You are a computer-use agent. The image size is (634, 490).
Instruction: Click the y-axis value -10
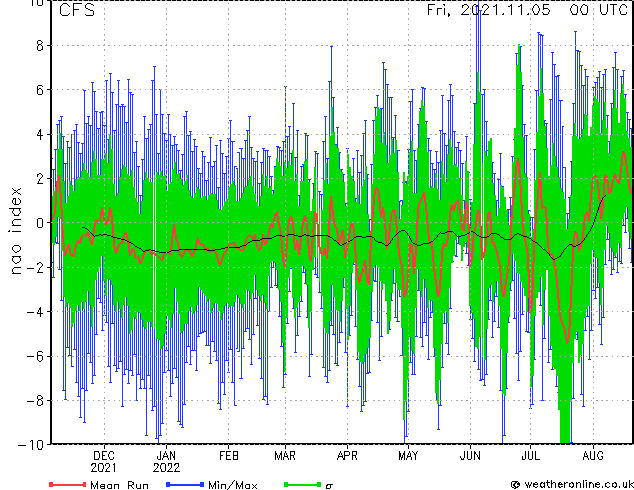(x=31, y=445)
